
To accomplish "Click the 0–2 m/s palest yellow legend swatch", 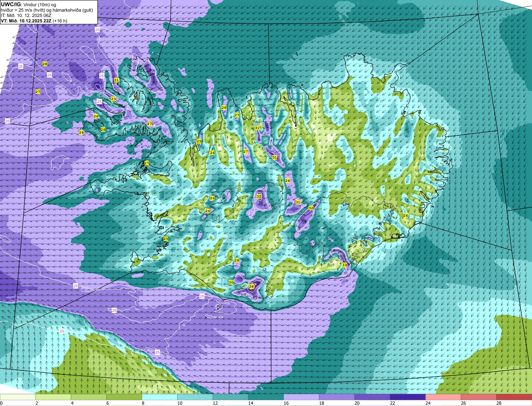I will point(18,397).
